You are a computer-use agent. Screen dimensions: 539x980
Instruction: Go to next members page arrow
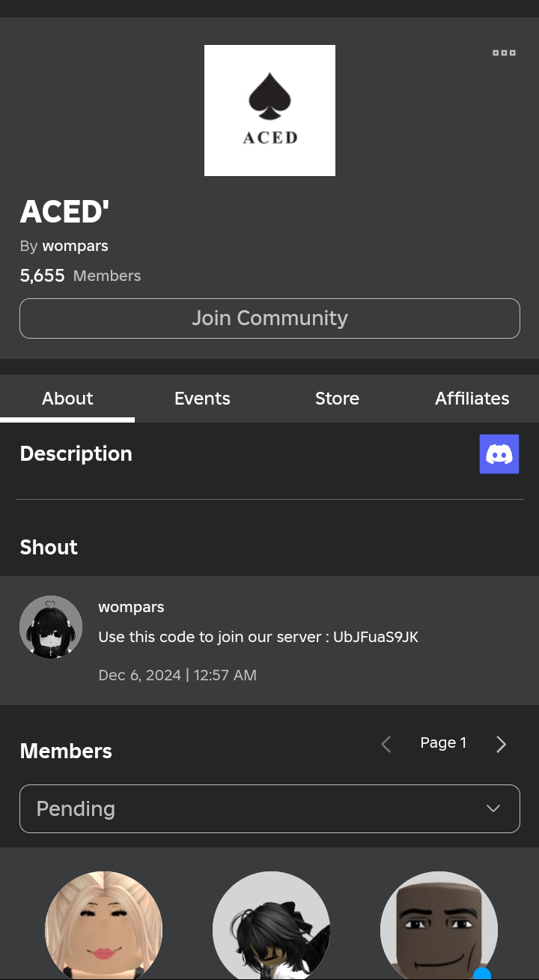coord(501,744)
